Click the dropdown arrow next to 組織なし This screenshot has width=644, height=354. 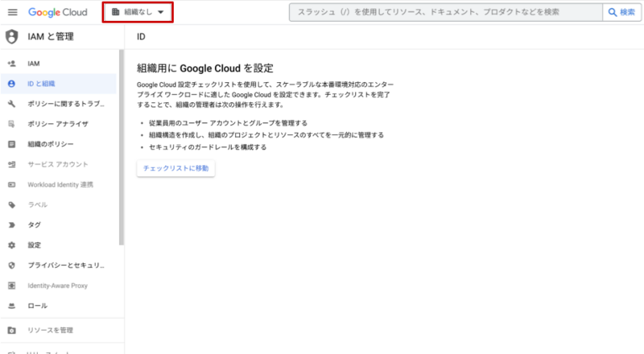point(160,12)
